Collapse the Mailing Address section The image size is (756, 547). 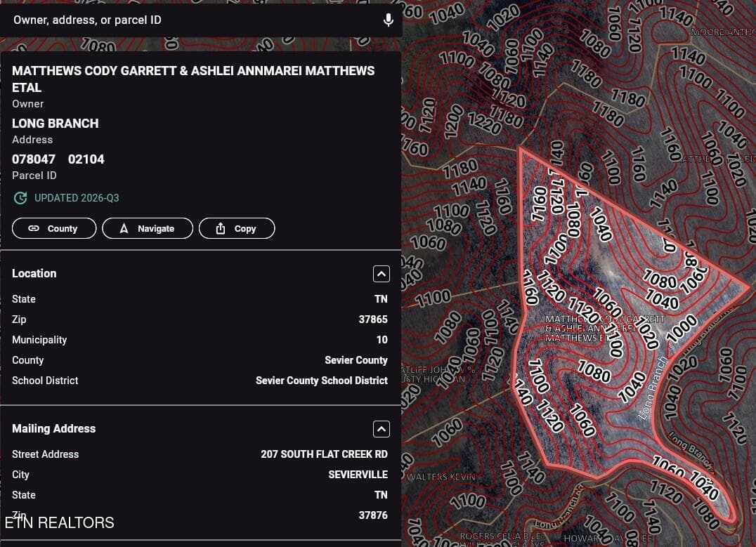tap(382, 429)
